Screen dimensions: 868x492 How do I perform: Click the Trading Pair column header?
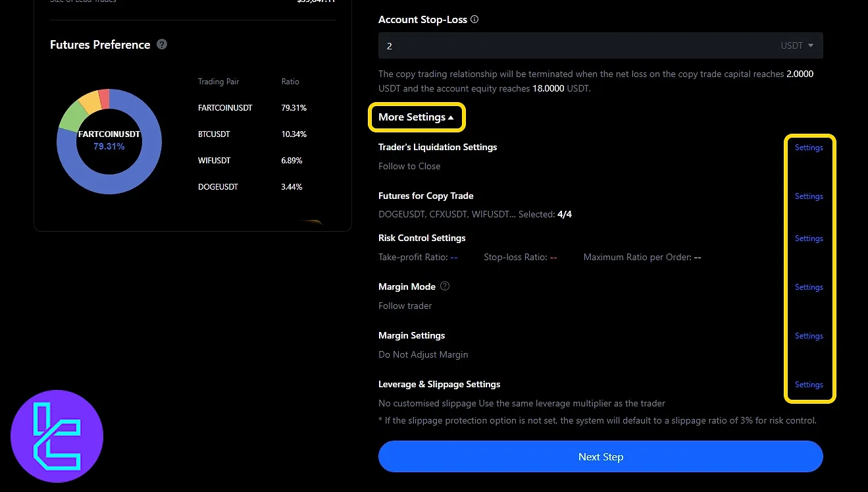[x=218, y=82]
